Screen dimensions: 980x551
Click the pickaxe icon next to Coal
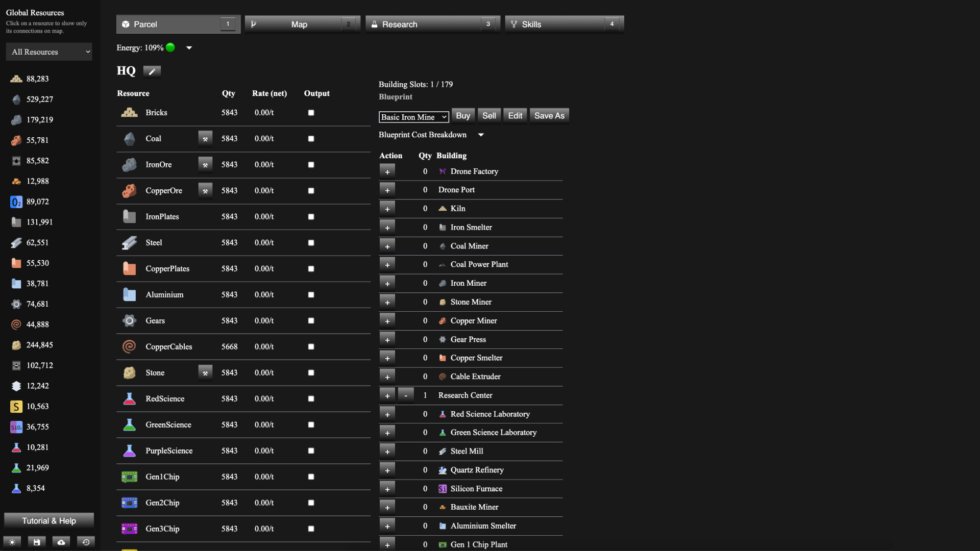(205, 138)
